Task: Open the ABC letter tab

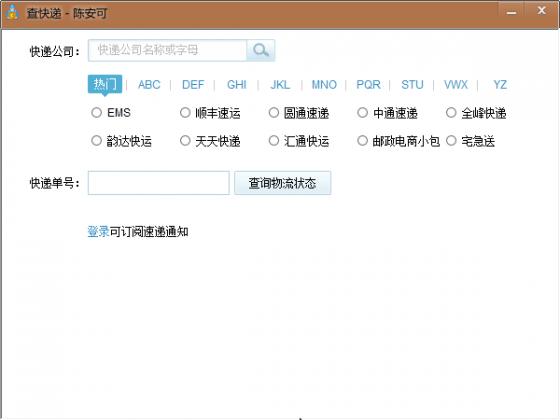Action: [x=149, y=85]
